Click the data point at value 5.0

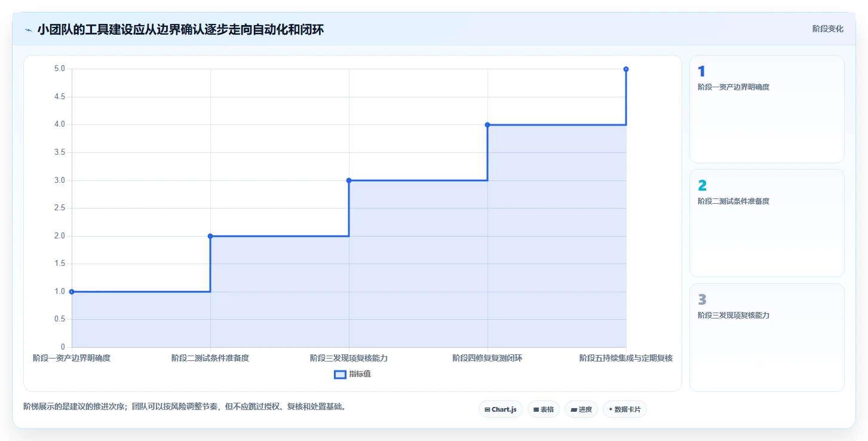626,69
